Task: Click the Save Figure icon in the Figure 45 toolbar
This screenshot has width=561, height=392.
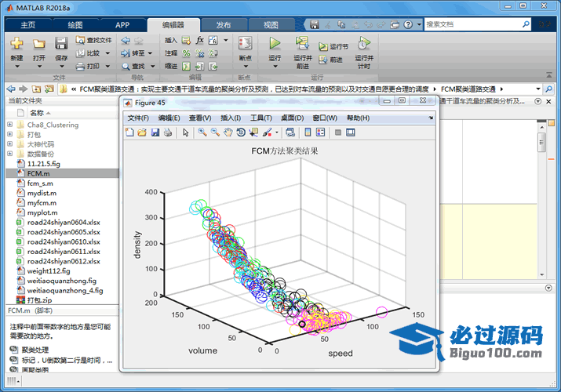Action: pyautogui.click(x=155, y=132)
